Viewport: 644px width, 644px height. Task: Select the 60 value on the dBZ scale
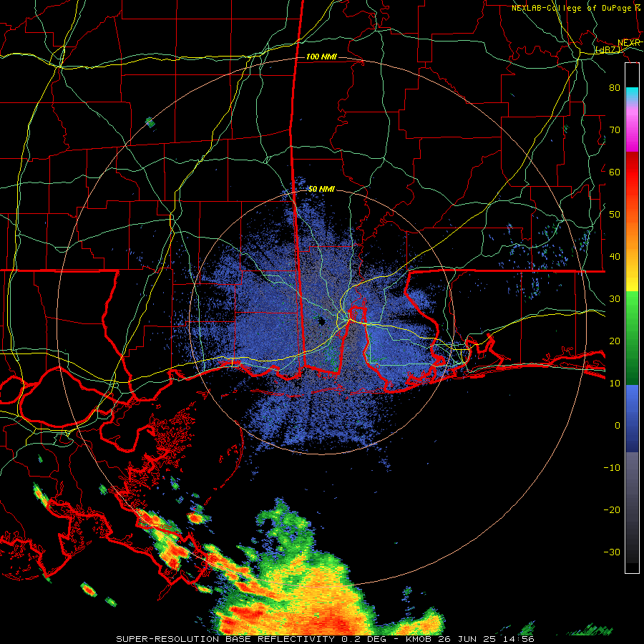pyautogui.click(x=615, y=172)
